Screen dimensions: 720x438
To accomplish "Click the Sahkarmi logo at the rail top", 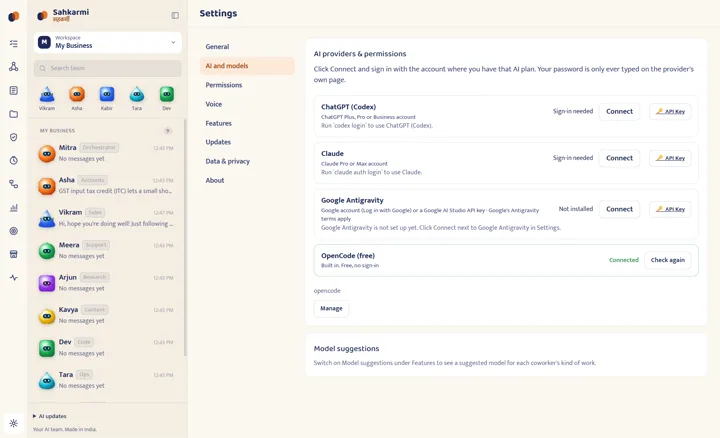I will 14,17.
